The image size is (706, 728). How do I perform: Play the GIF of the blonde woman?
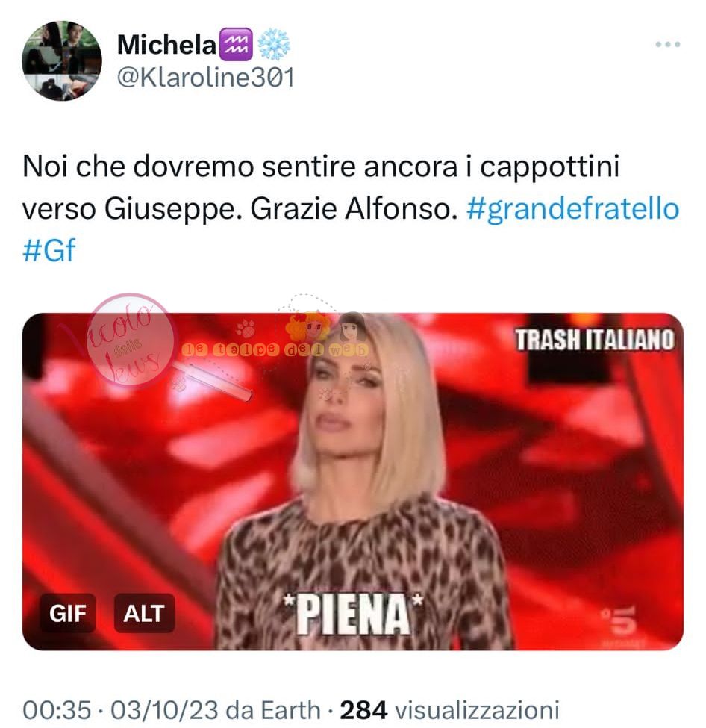(353, 481)
